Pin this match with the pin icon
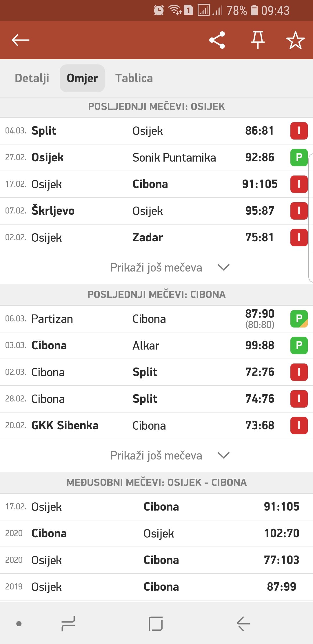This screenshot has height=644, width=313. 258,40
